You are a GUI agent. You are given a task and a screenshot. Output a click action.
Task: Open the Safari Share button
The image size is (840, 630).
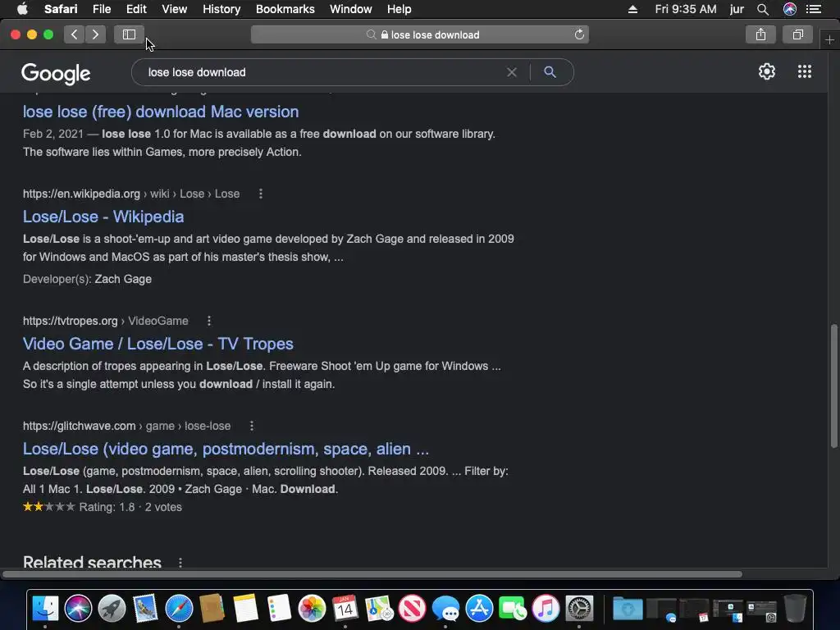pyautogui.click(x=760, y=34)
